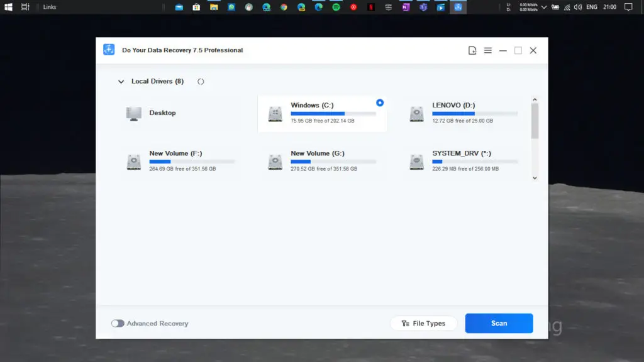Click the 21:00 taskbar clock
This screenshot has height=362, width=644.
click(610, 7)
